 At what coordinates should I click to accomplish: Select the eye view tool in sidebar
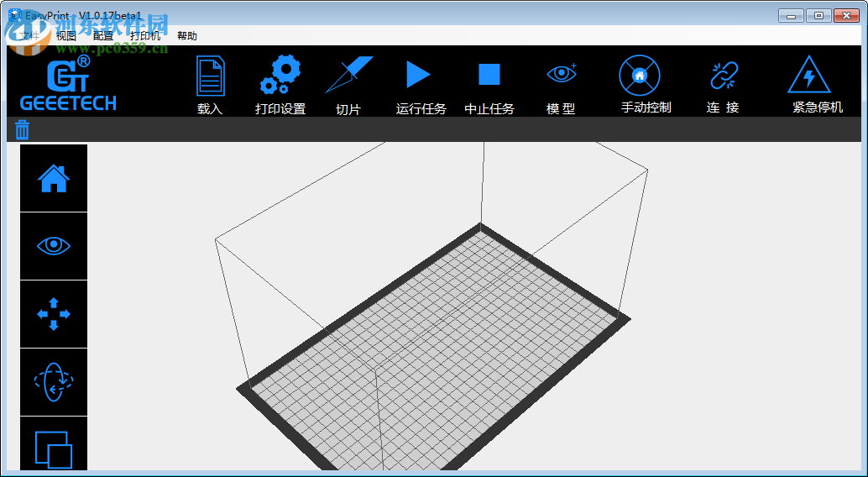coord(54,246)
